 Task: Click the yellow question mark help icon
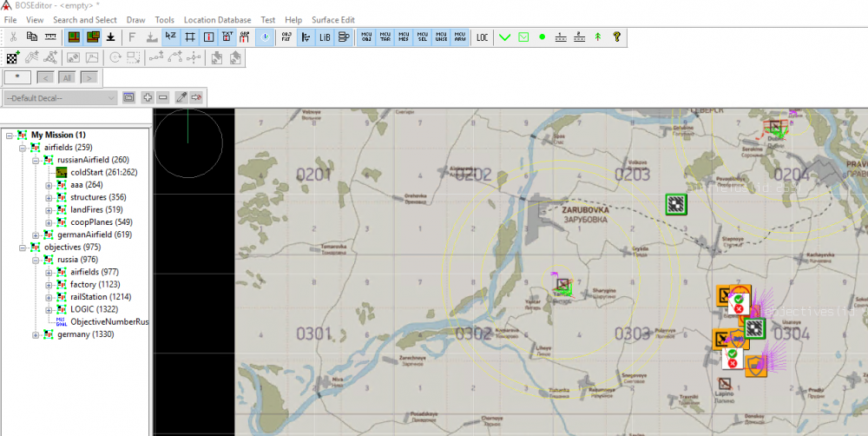[616, 37]
